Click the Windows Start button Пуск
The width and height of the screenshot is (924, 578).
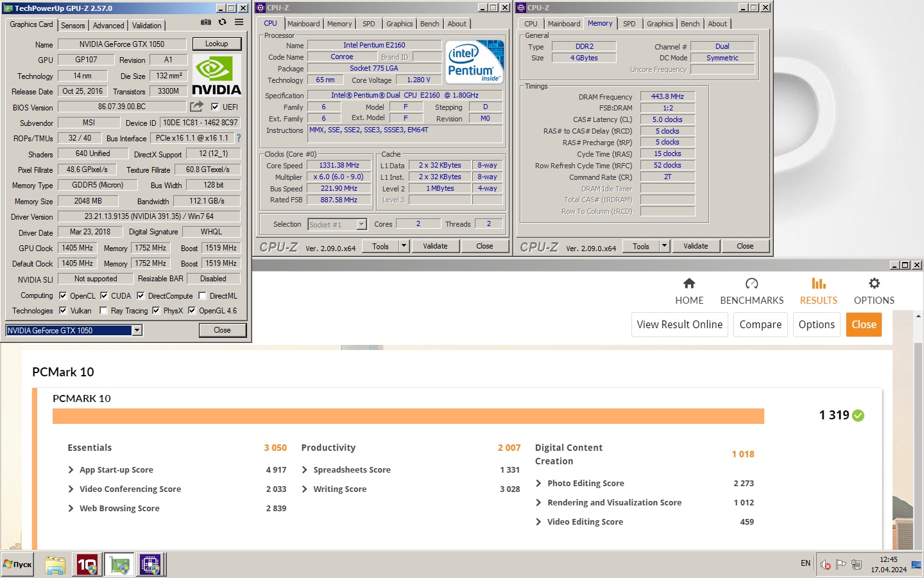click(x=17, y=565)
